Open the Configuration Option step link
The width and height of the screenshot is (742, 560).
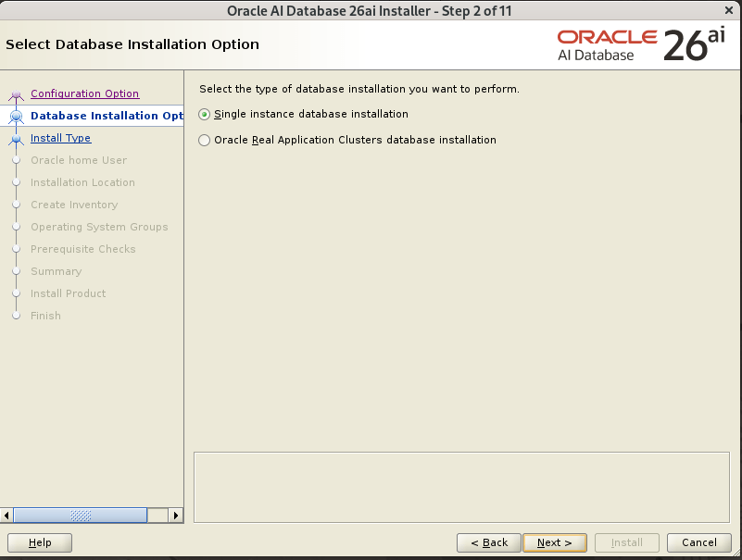[x=84, y=93]
